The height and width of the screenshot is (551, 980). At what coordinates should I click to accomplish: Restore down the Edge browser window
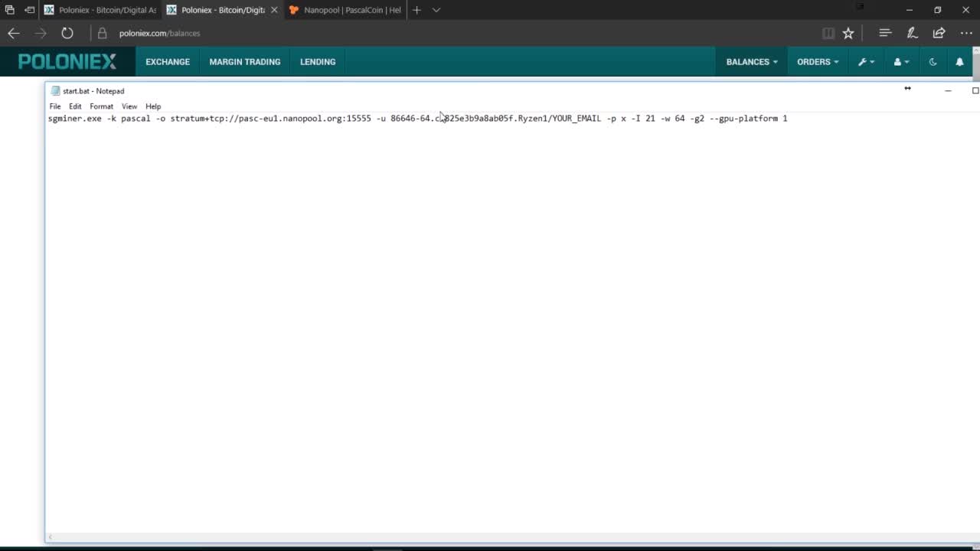coord(937,10)
